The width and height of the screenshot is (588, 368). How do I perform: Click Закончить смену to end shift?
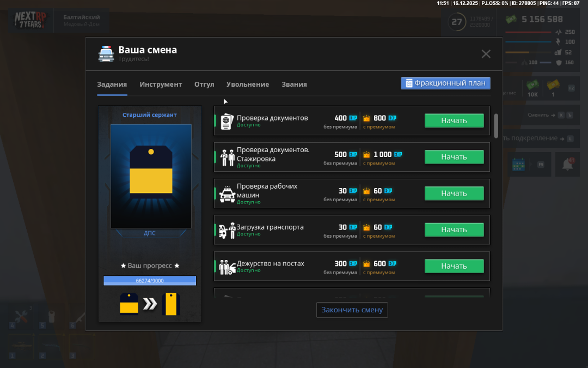[x=352, y=310]
